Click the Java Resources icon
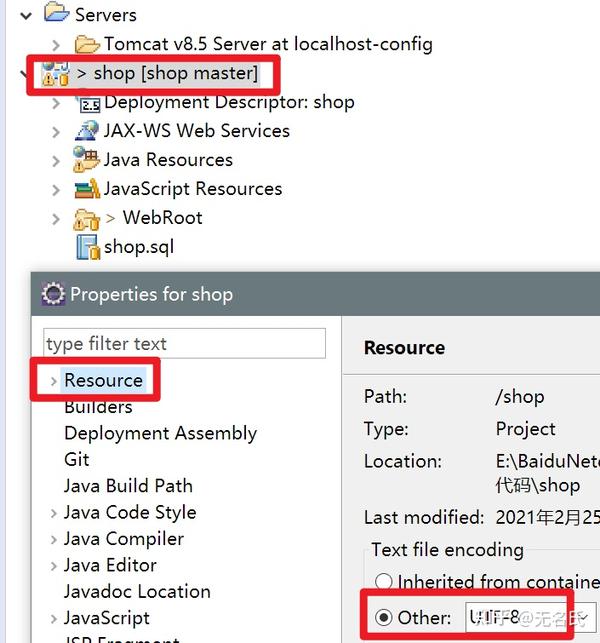This screenshot has width=600, height=643. point(86,160)
